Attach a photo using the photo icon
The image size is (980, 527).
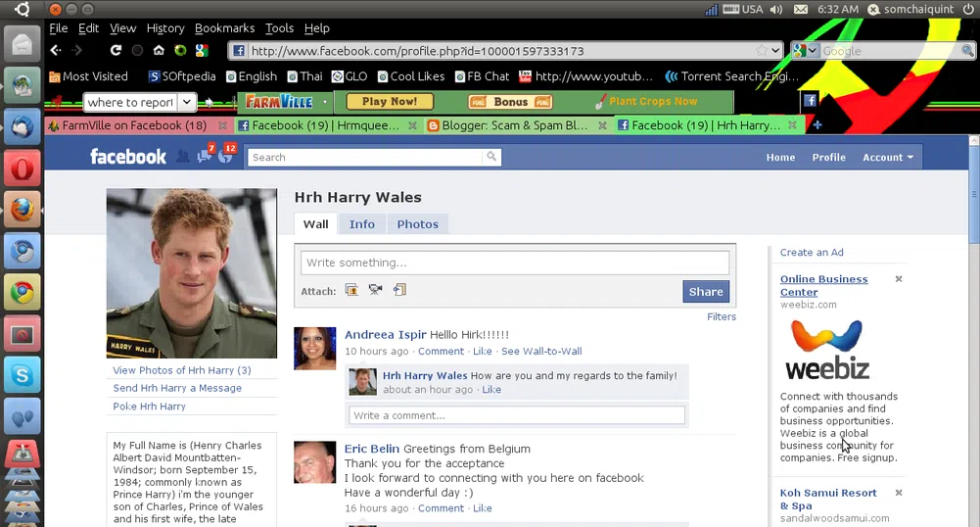click(351, 290)
